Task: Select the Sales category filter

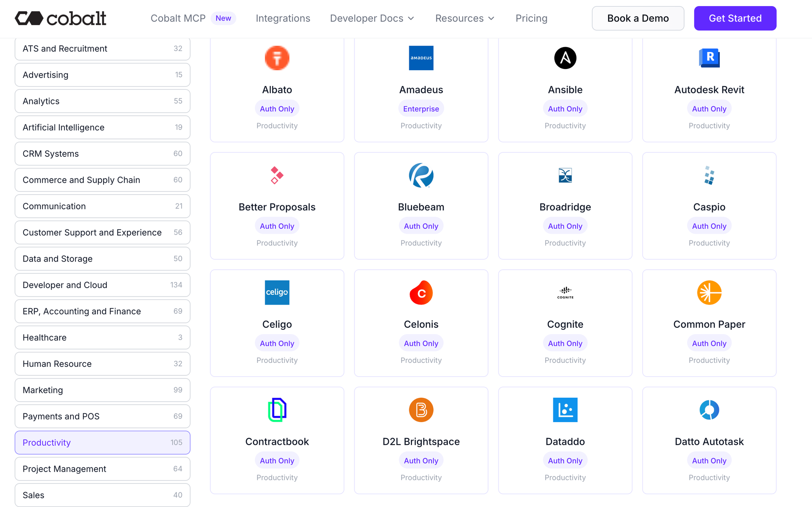Action: pos(102,495)
